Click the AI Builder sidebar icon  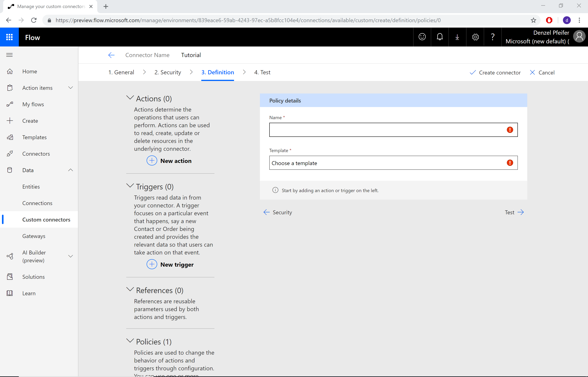[10, 256]
